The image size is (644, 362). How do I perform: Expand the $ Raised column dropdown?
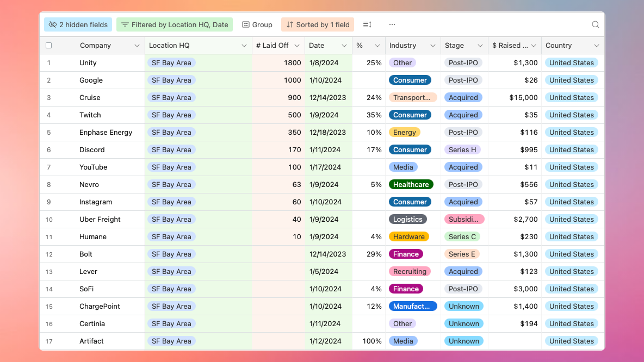(x=534, y=46)
